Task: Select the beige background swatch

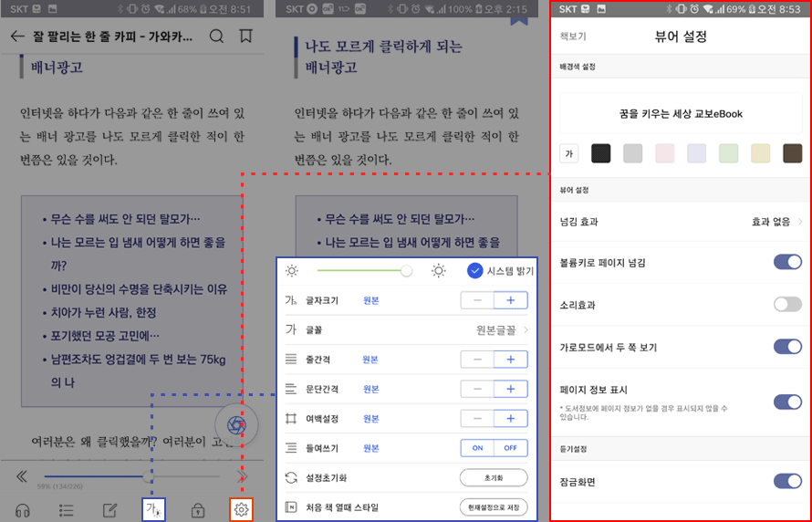Action: coord(761,153)
